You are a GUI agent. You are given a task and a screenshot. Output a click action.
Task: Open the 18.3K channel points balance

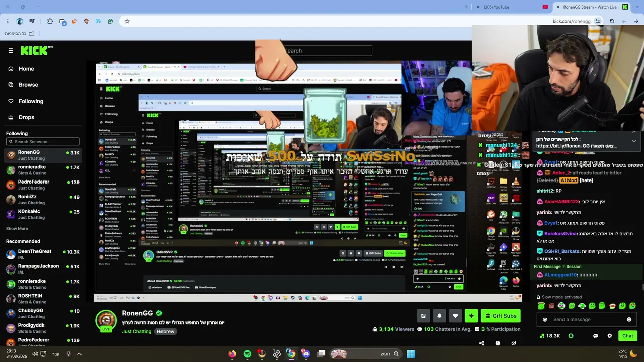click(549, 336)
